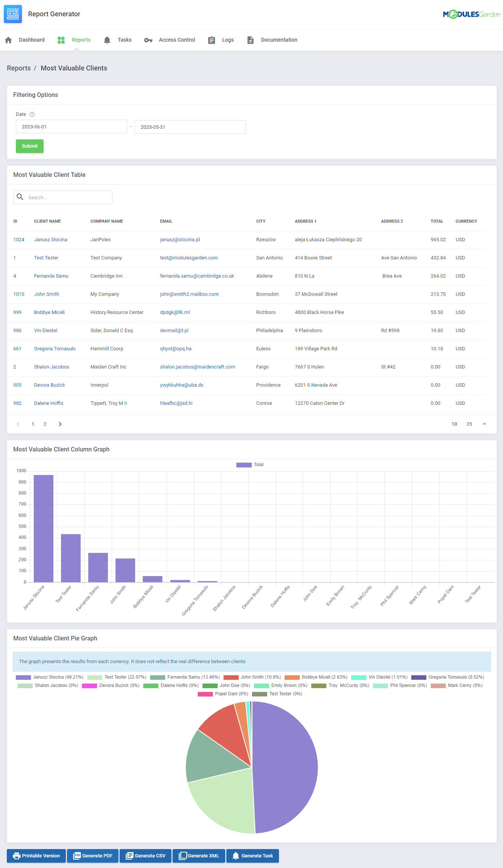Toggle the Total series in column graph legend
The height and width of the screenshot is (868, 503).
[x=250, y=465]
